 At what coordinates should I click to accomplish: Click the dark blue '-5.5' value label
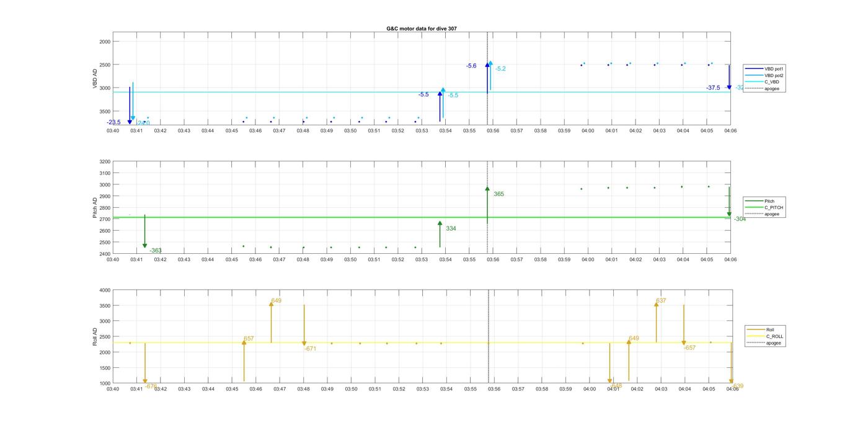click(x=423, y=94)
